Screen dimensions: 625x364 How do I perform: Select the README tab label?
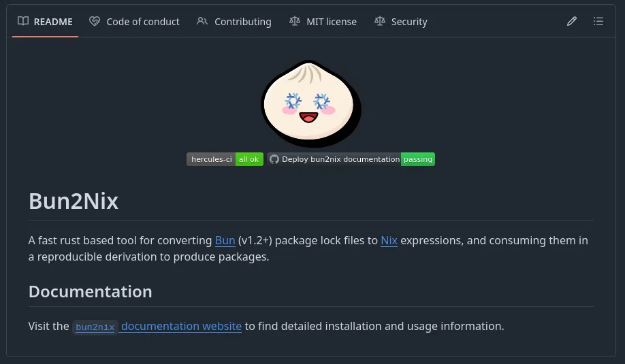53,22
